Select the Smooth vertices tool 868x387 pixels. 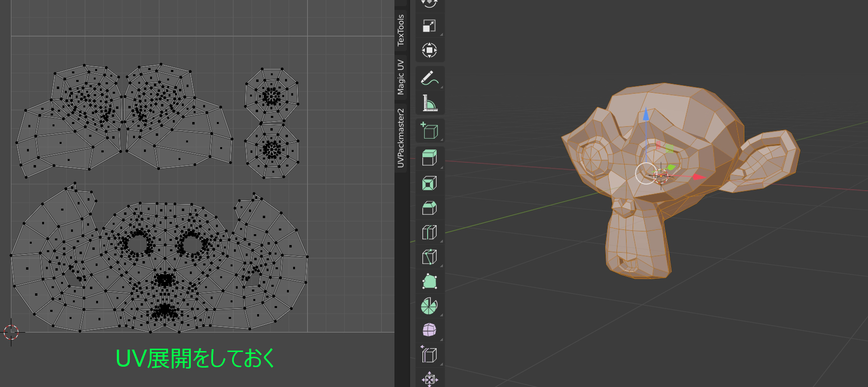[430, 330]
